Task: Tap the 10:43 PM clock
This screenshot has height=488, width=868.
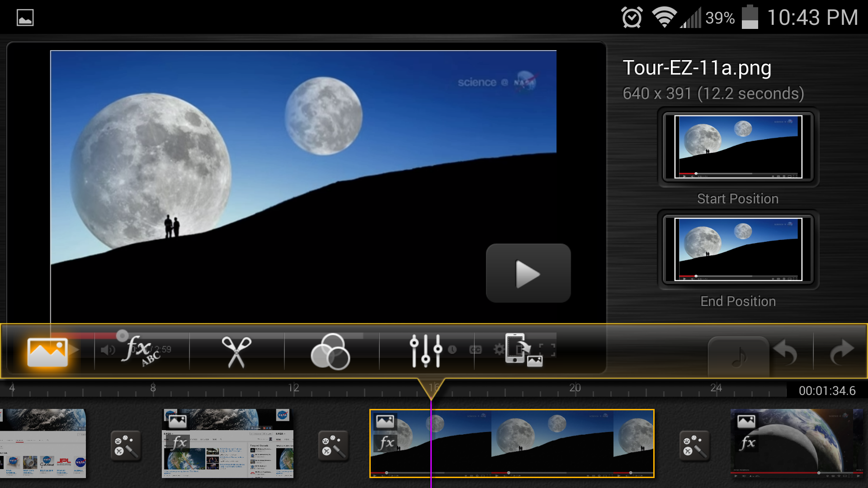Action: (812, 18)
